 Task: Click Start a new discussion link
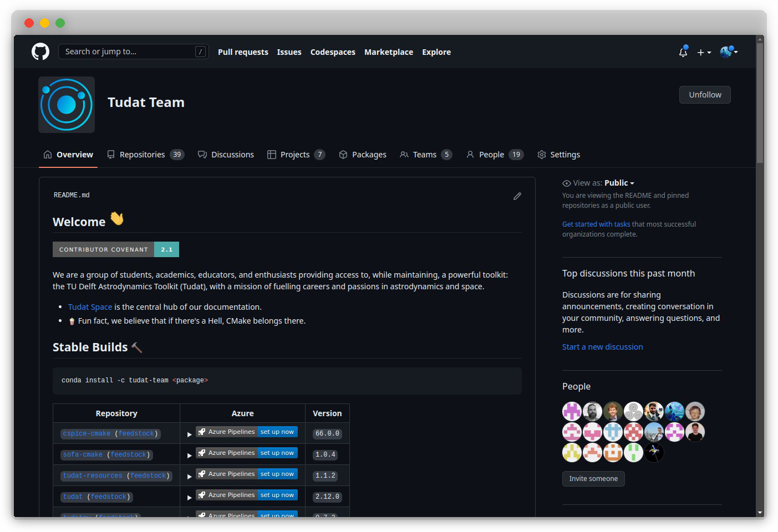tap(603, 347)
